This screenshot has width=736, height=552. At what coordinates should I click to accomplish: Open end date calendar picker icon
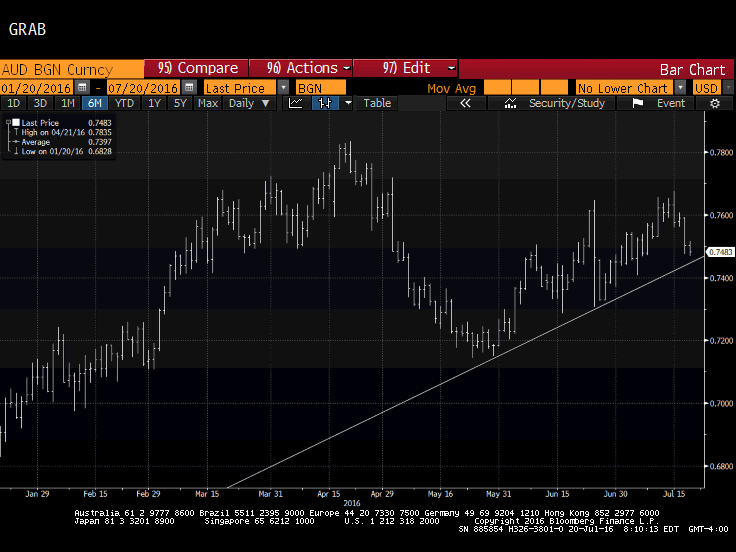pos(189,88)
